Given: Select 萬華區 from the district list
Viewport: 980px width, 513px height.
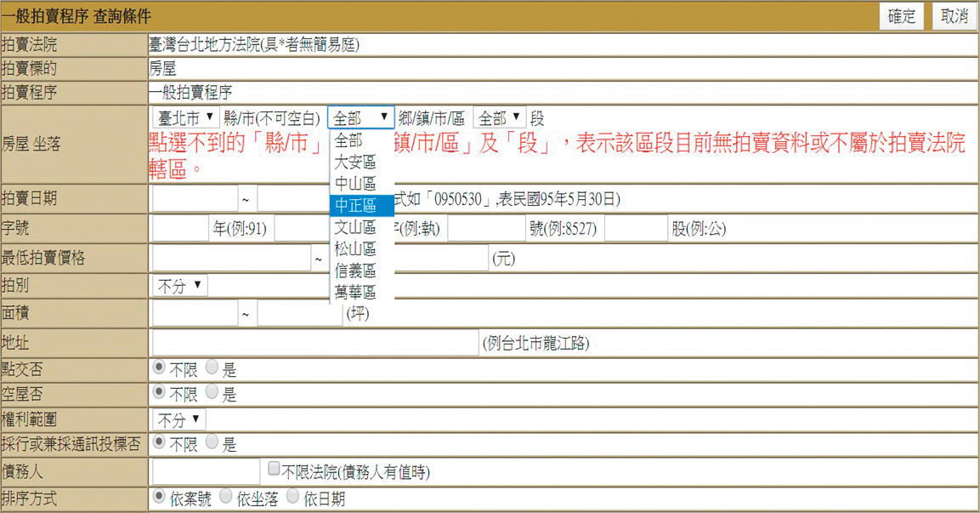Looking at the screenshot, I should tap(361, 292).
